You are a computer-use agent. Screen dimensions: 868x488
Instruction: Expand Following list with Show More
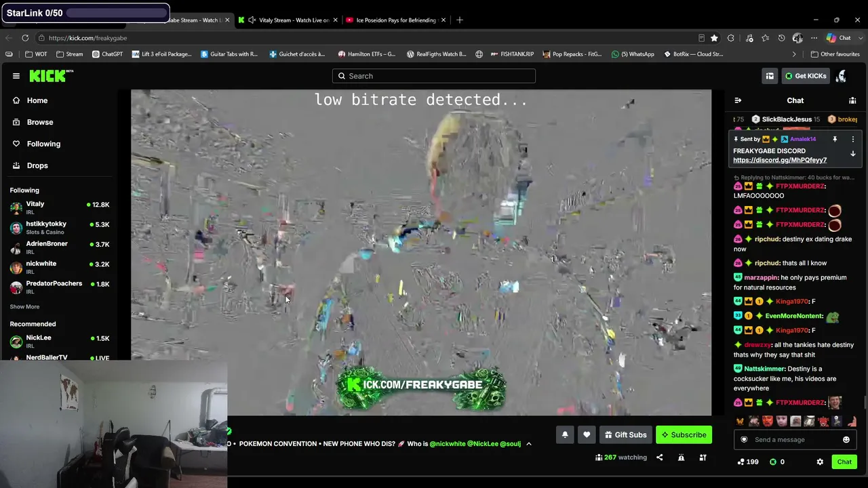(x=24, y=307)
